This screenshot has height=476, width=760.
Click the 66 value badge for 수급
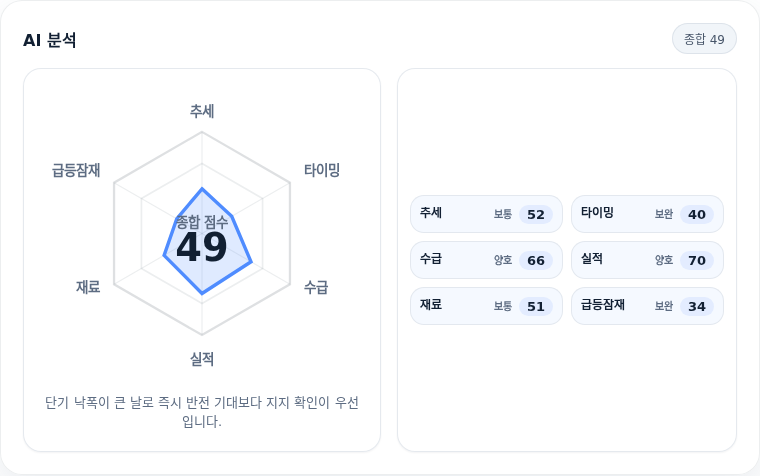(x=536, y=260)
